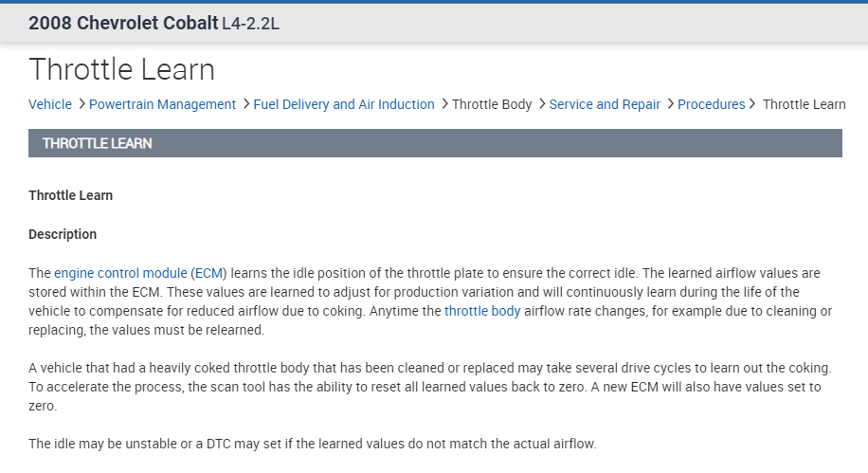The width and height of the screenshot is (868, 473).
Task: Click the L4-2.2L engine label
Action: [251, 24]
